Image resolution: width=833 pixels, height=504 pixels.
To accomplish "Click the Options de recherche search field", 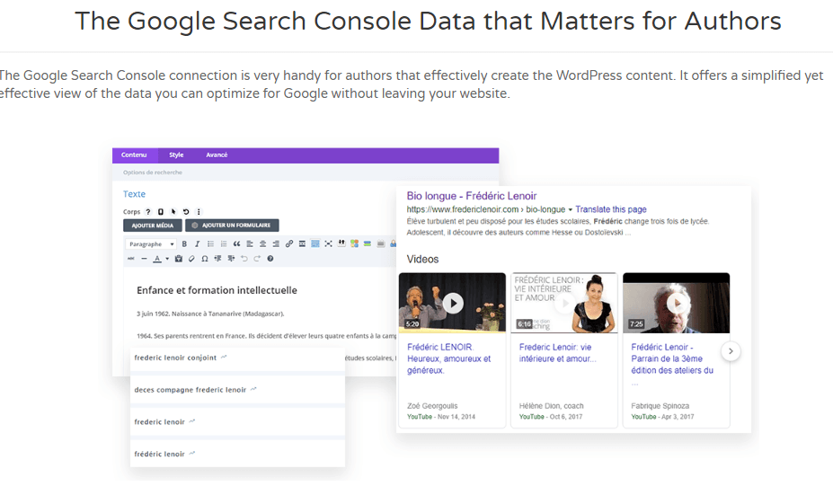I will (x=306, y=172).
